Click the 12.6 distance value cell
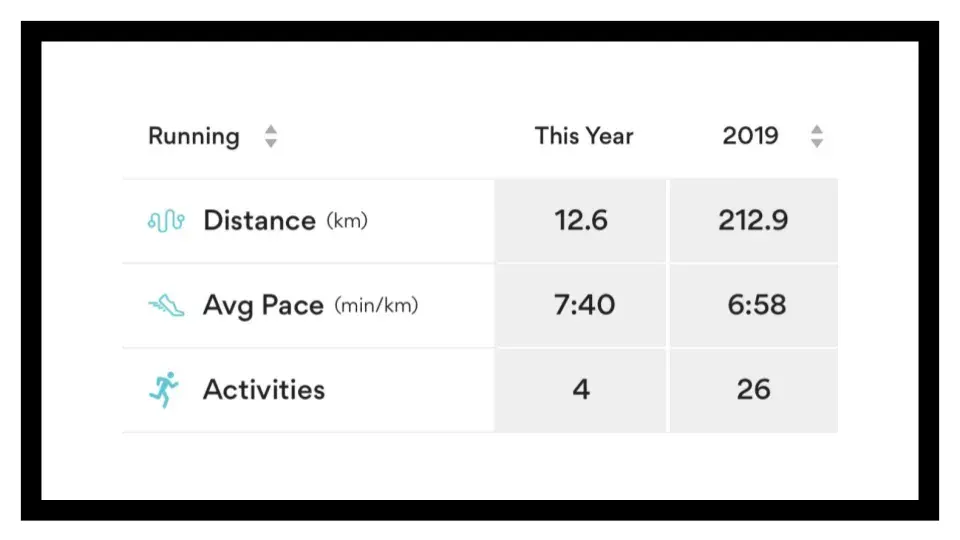 580,221
